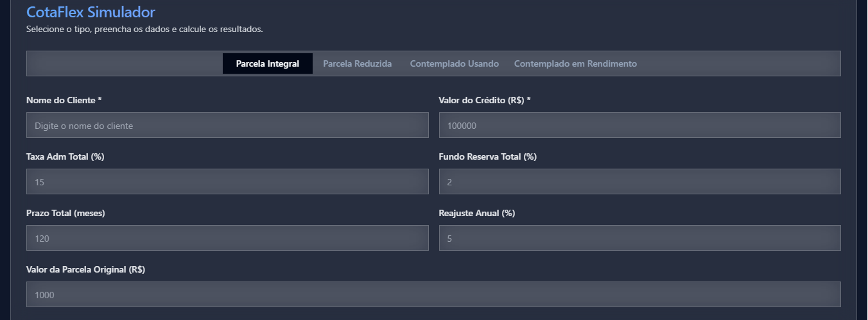Open the Contemplado Usando tab
The height and width of the screenshot is (320, 868).
(454, 63)
